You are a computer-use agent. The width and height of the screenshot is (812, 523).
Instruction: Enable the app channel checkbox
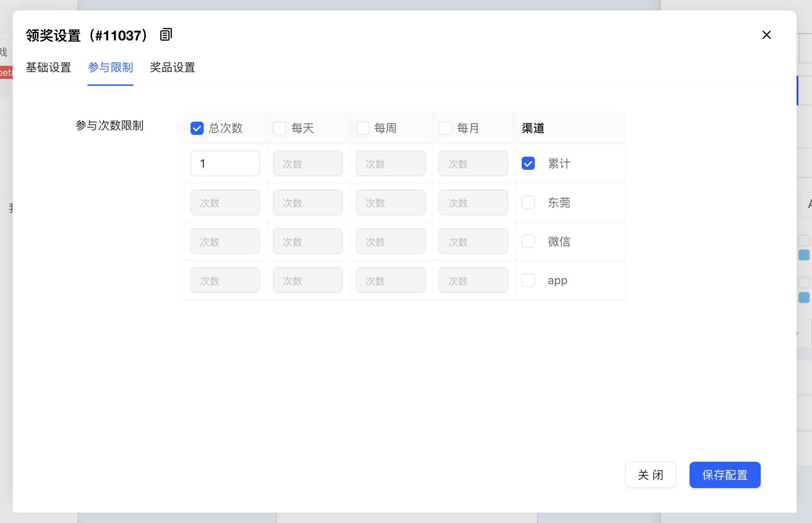coord(528,281)
